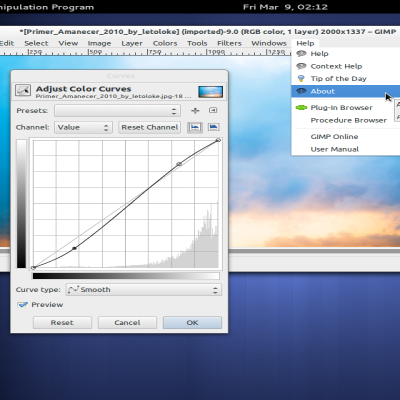The width and height of the screenshot is (400, 400).
Task: Select the lower dark curve control point
Action: click(74, 248)
